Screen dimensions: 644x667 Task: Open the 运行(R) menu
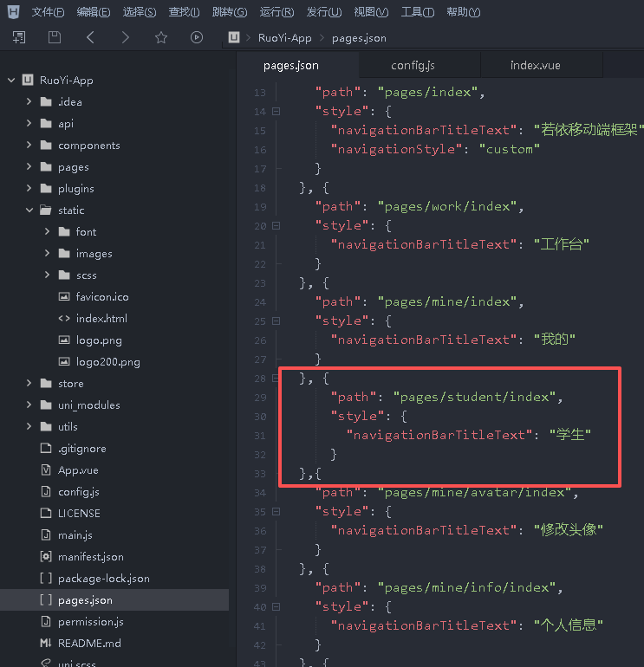tap(276, 12)
